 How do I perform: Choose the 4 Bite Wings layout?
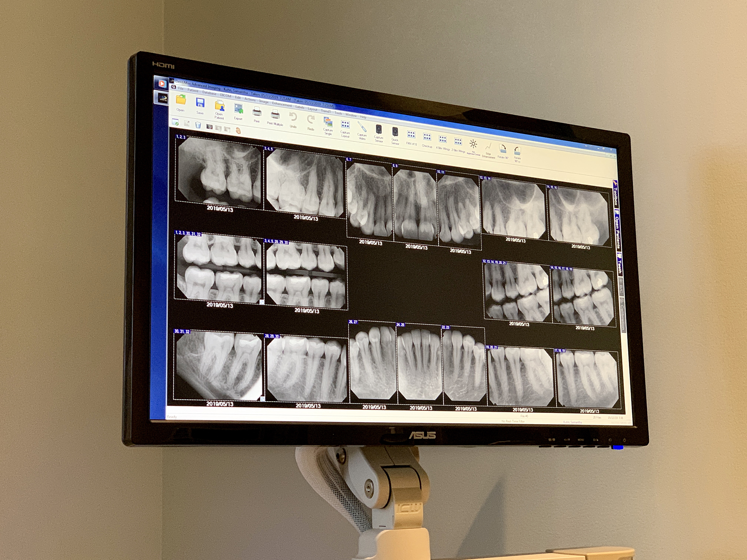[442, 140]
